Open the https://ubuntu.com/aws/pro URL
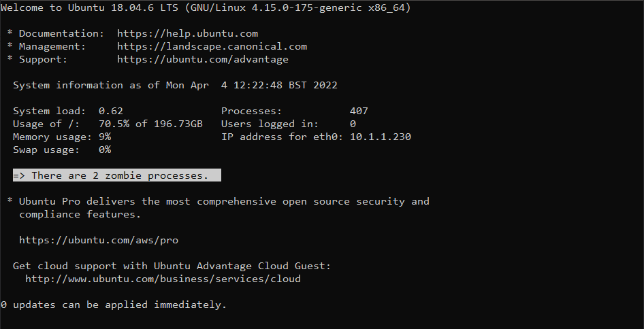Image resolution: width=644 pixels, height=329 pixels. (98, 240)
